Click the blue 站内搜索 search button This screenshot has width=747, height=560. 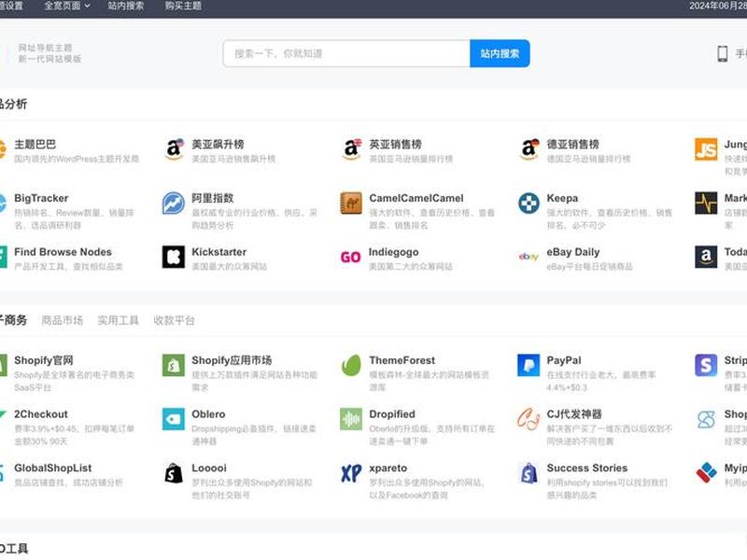500,53
